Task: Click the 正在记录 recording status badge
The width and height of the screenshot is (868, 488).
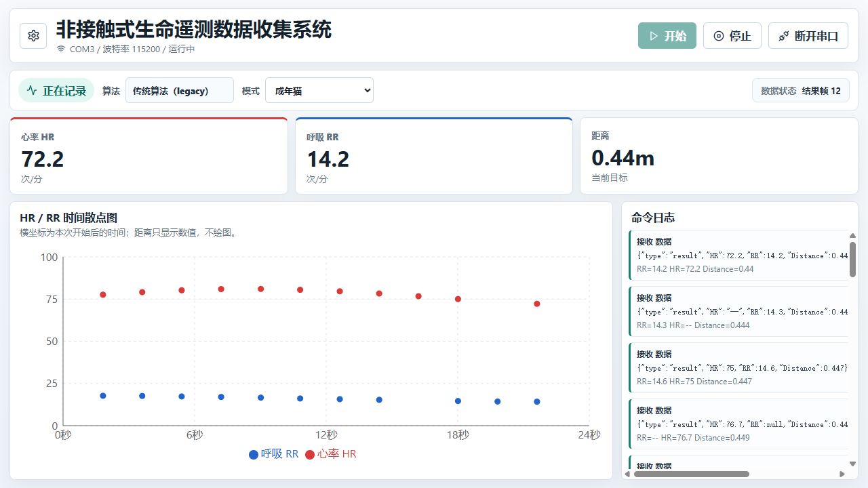Action: pos(56,91)
